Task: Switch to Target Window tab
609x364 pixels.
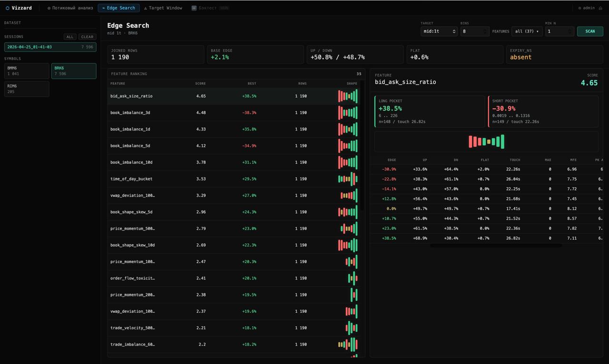Action: tap(163, 8)
